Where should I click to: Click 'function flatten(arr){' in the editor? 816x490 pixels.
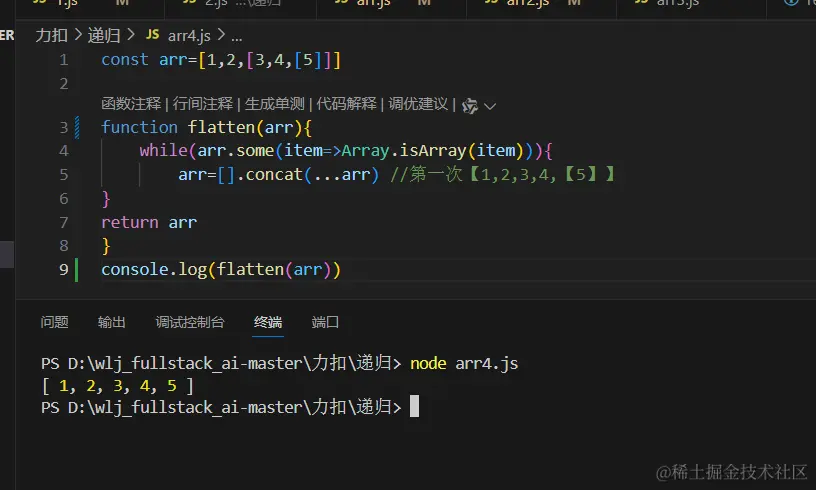206,127
